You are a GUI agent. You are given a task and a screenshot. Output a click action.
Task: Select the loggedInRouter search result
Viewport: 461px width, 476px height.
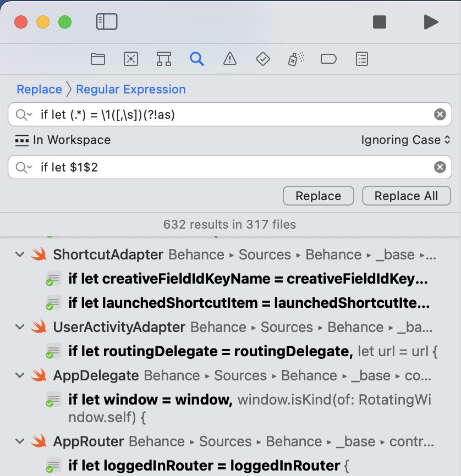point(231,466)
